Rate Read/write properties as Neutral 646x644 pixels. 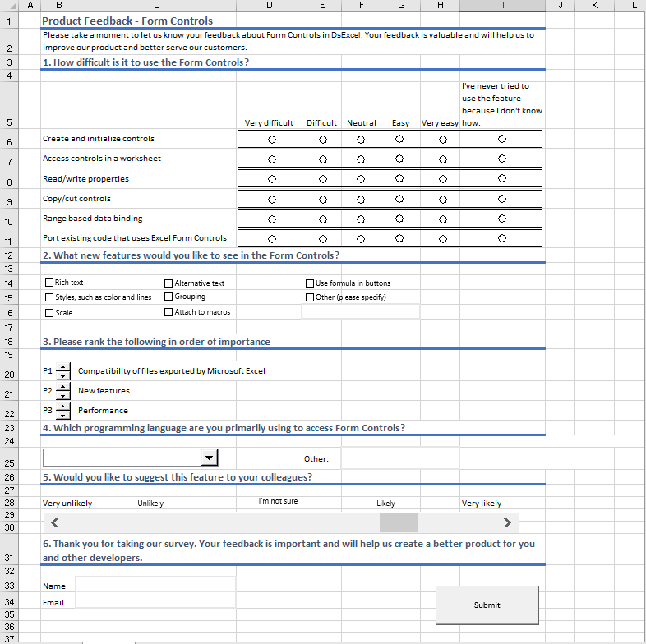(x=361, y=179)
